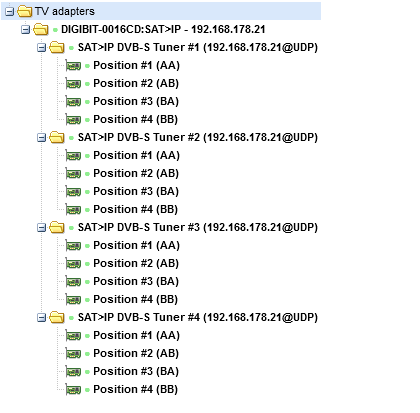
Task: Click the DIGIBIT-0016CD folder icon
Action: point(41,29)
